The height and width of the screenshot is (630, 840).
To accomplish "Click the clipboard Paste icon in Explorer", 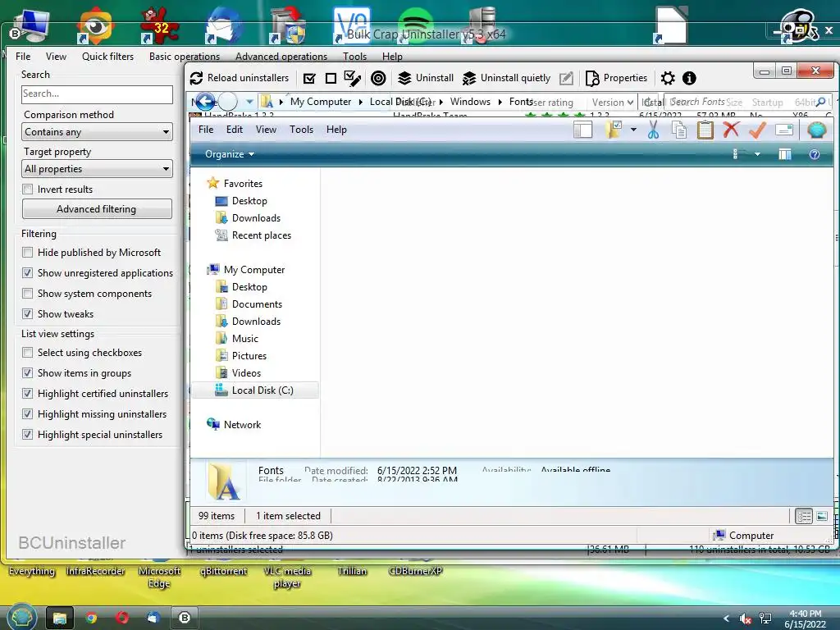I will (x=705, y=130).
